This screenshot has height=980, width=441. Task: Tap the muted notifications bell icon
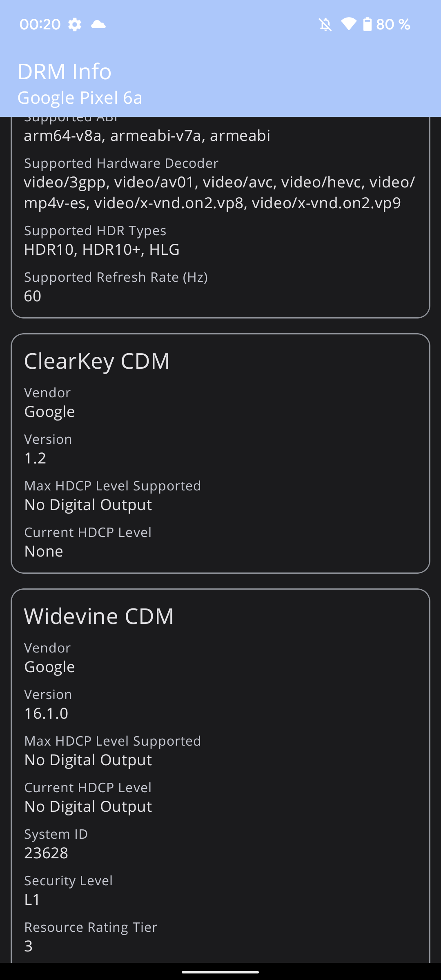coord(325,24)
